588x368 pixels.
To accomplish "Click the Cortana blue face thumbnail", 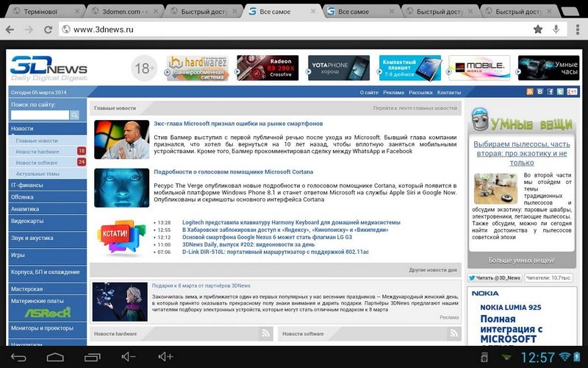I will coord(121,188).
